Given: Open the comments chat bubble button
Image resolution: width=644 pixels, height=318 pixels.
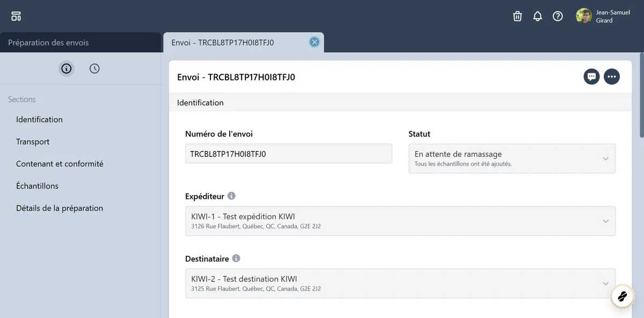Looking at the screenshot, I should 591,77.
